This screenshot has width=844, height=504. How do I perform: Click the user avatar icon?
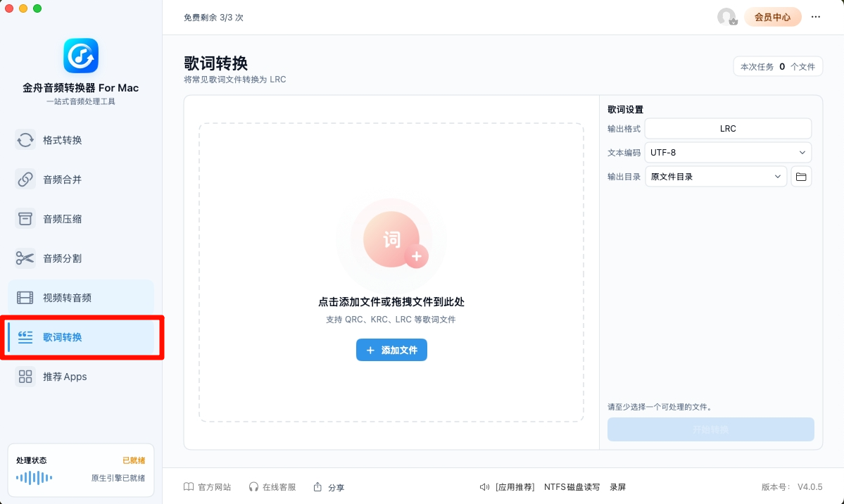point(727,17)
